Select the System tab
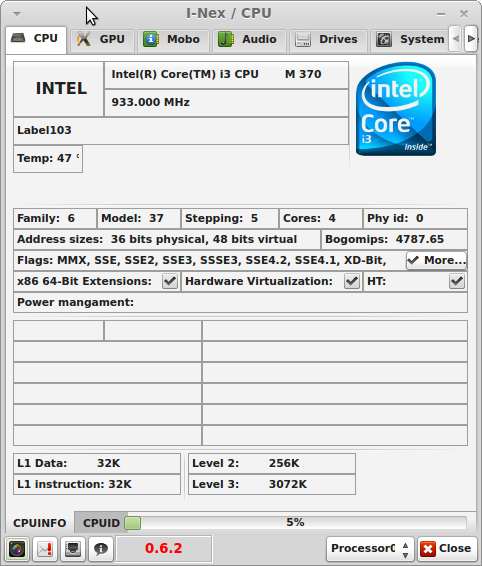The image size is (482, 566). pos(410,40)
